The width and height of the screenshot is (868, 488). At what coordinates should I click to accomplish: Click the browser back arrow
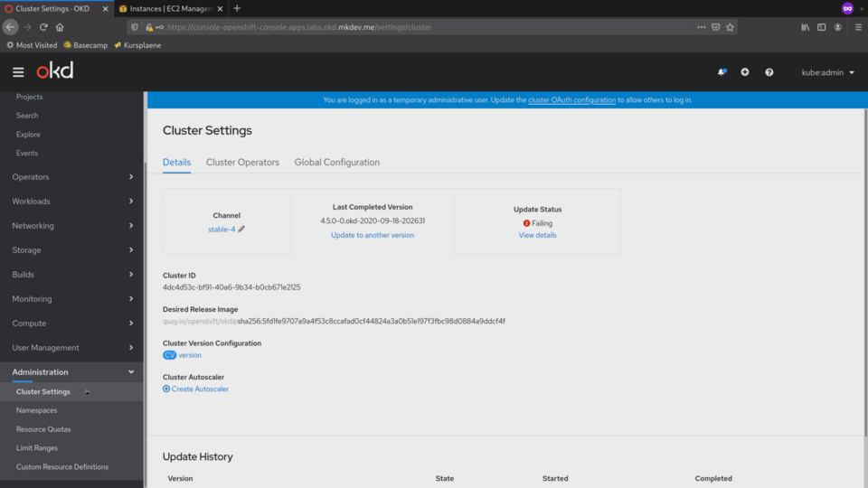click(x=11, y=26)
